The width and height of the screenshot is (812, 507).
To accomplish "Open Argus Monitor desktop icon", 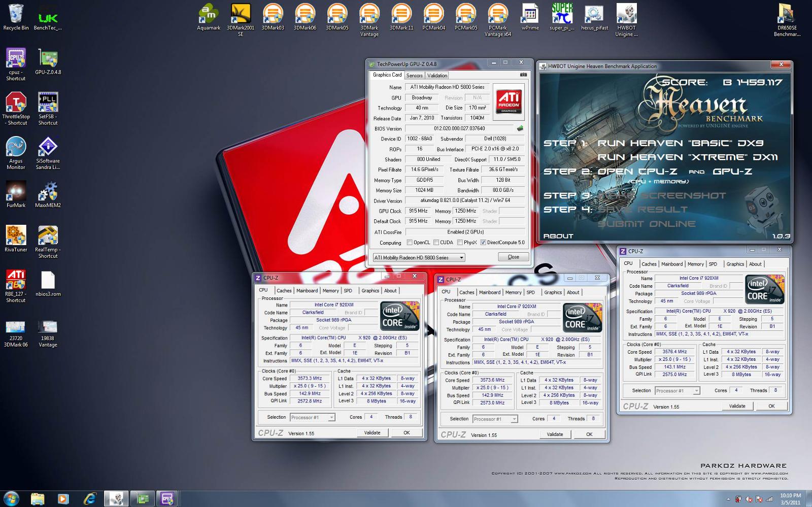I will point(16,153).
